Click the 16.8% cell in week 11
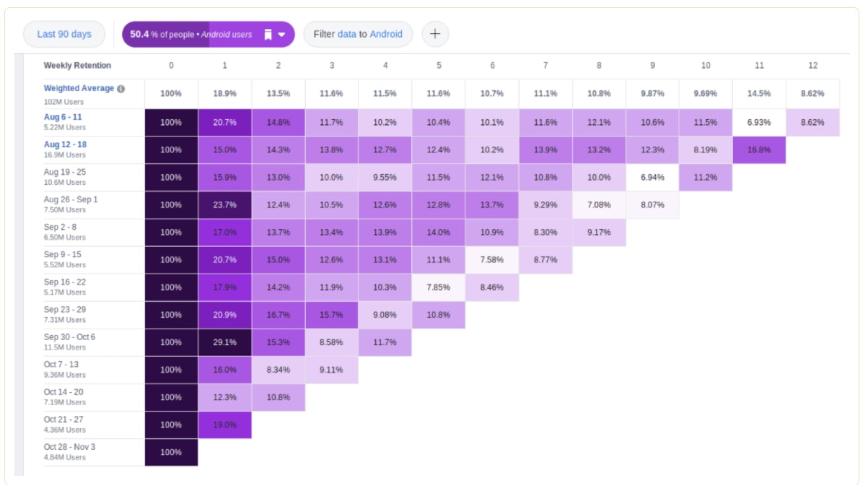 (x=760, y=149)
